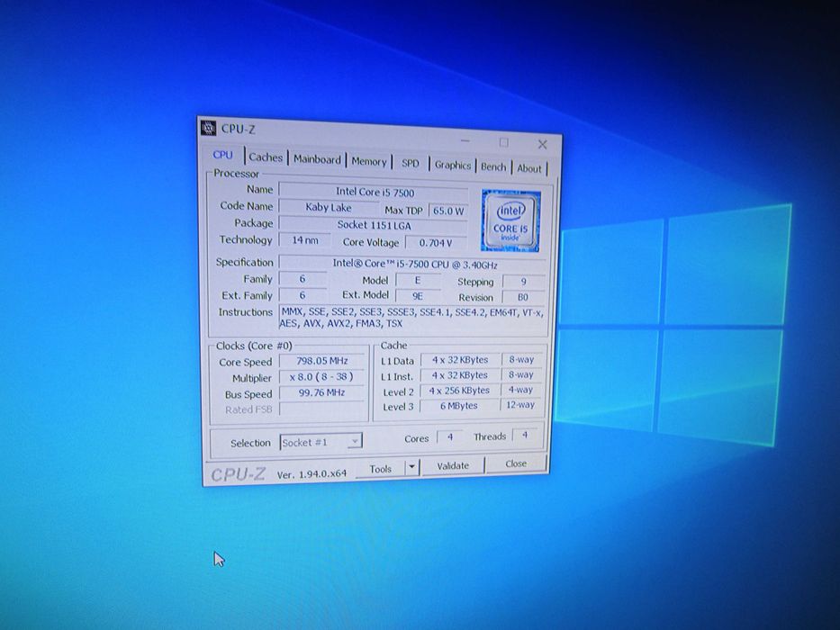This screenshot has height=630, width=840.
Task: Click the empty Rated FSB field
Action: [321, 409]
